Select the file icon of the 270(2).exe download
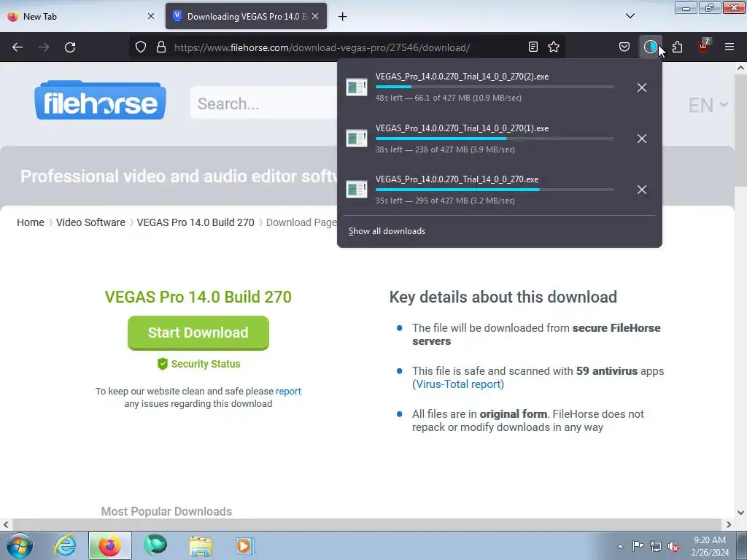 point(356,87)
